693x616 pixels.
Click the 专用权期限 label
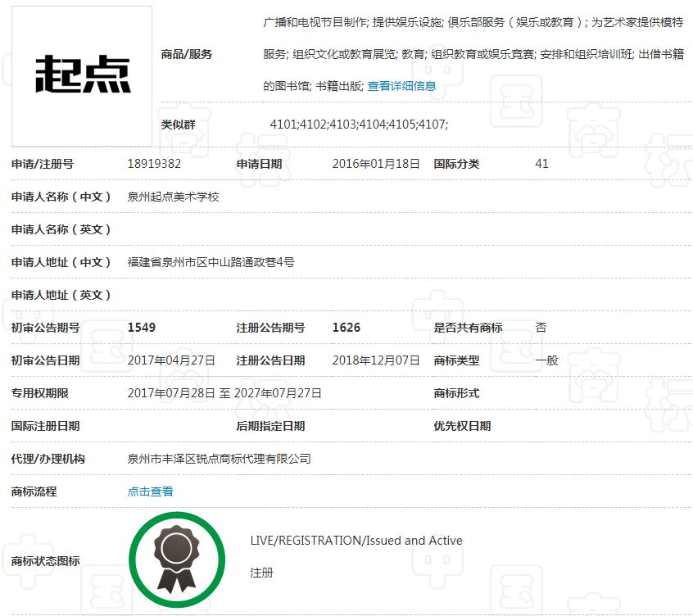tap(40, 393)
